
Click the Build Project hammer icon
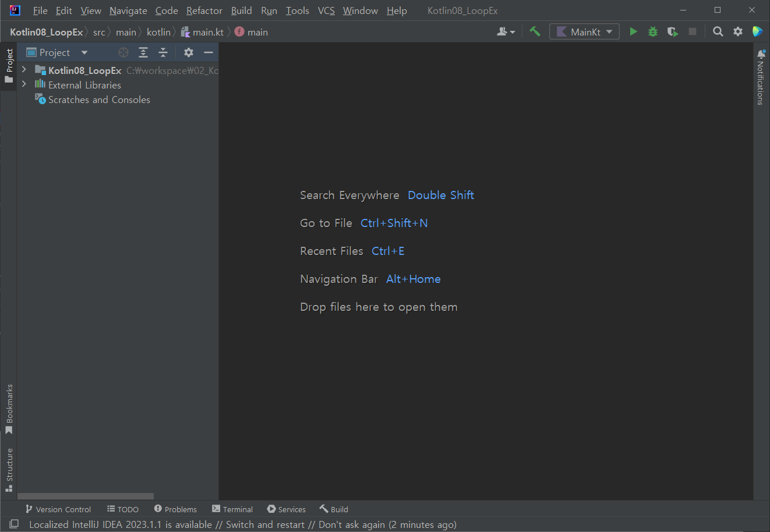click(535, 31)
